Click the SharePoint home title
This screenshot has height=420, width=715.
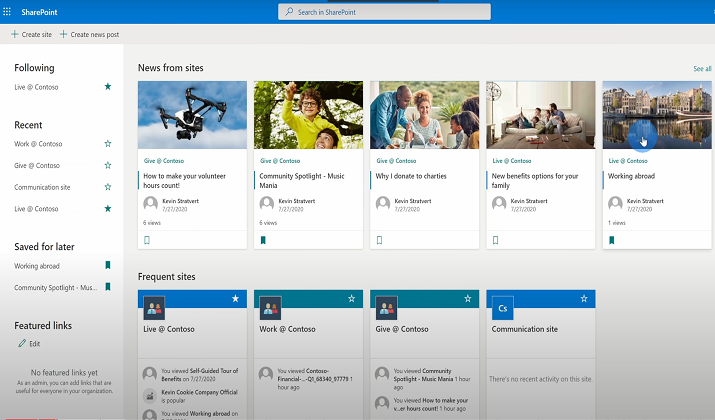tap(39, 12)
